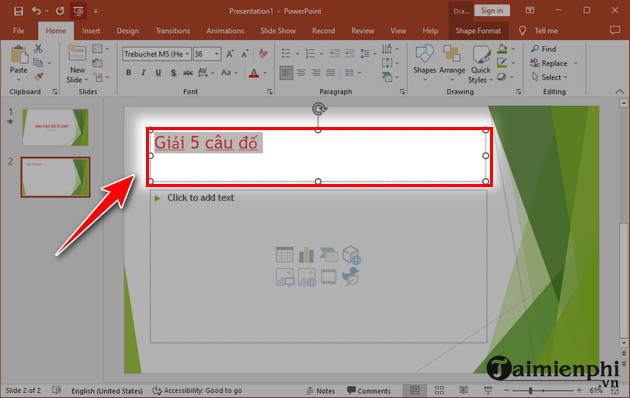Switch to the Design tab
Viewport: 630px width, 398px height.
[128, 31]
